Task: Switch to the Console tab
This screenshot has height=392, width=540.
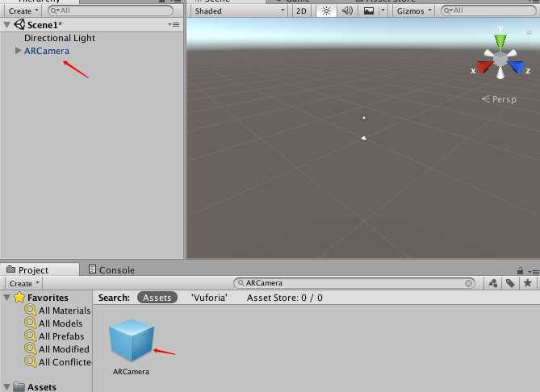Action: (111, 270)
